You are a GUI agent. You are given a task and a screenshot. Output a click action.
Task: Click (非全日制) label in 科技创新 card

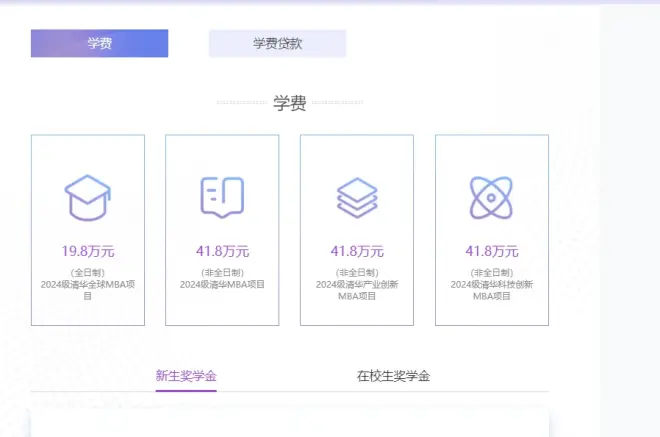[x=491, y=272]
